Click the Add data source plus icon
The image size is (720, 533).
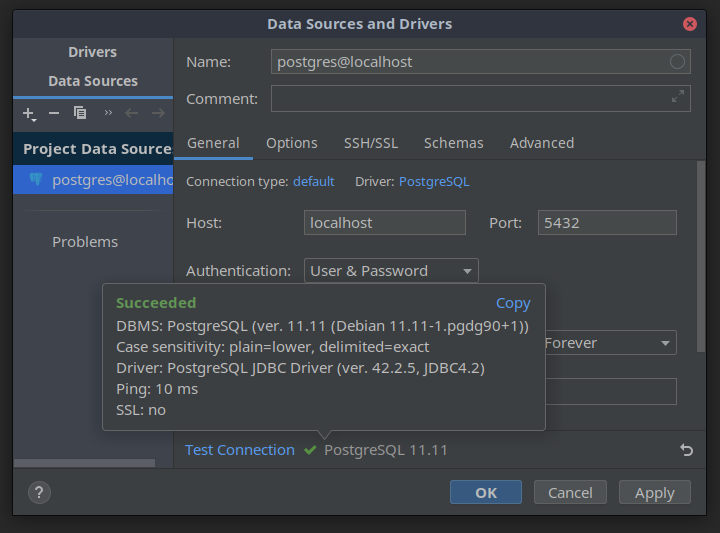29,113
